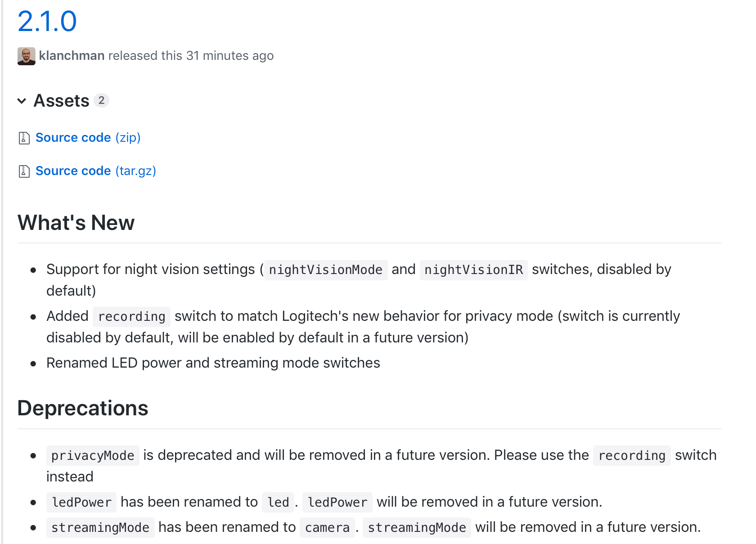Viewport: 756px width, 544px height.
Task: Download the Source code (zip) asset
Action: coord(88,138)
